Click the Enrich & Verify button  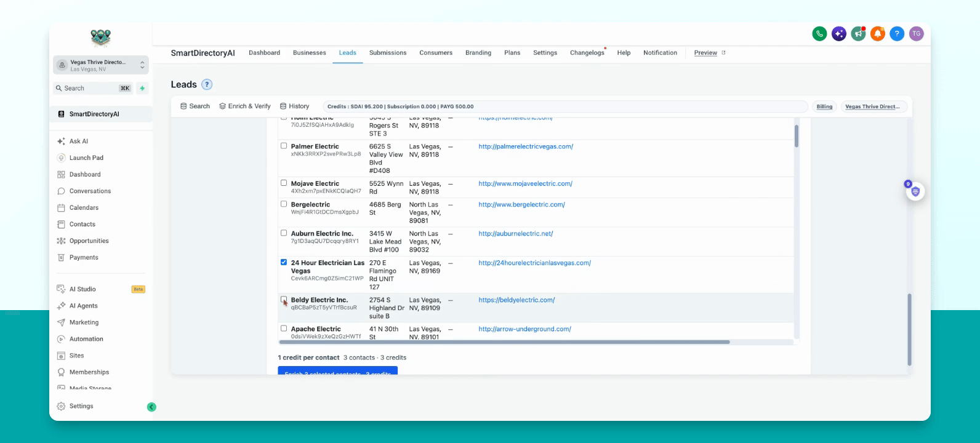coord(245,106)
